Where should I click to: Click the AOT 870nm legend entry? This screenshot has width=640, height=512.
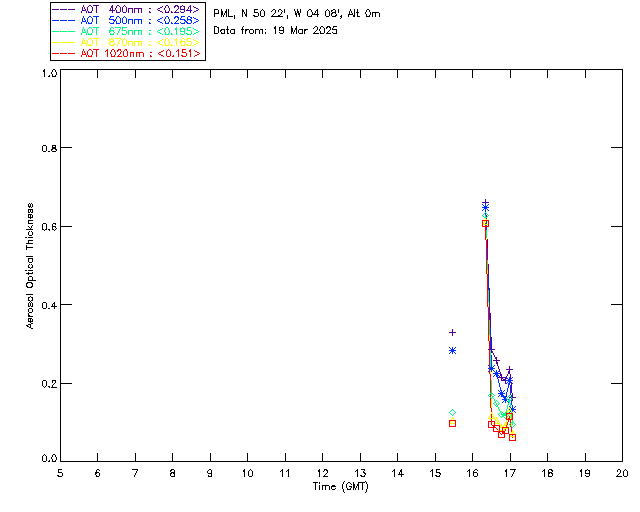pos(126,42)
